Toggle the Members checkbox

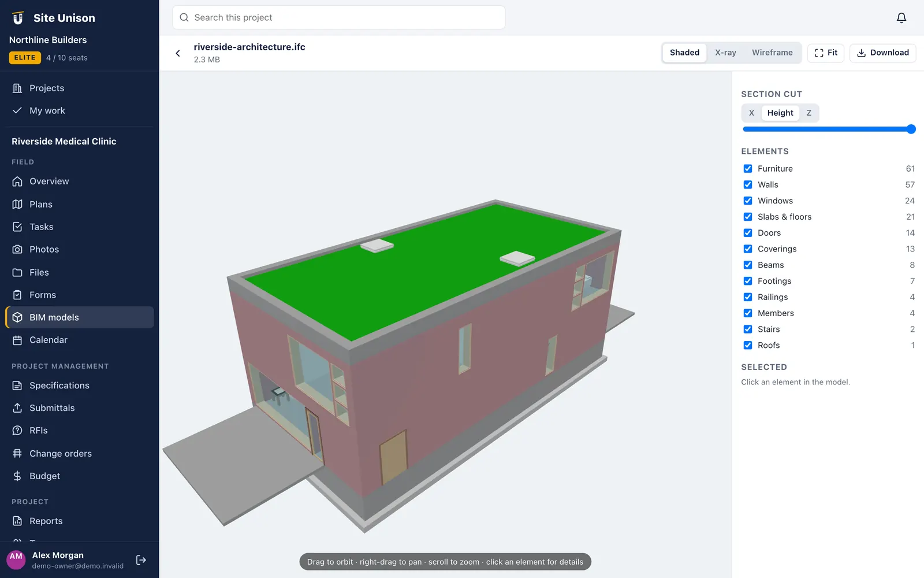(x=748, y=313)
